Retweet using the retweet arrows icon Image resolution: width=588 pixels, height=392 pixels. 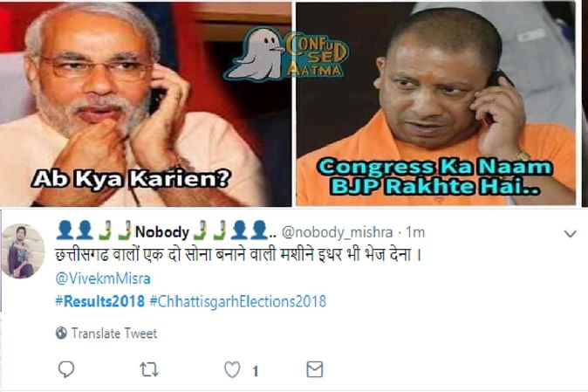point(149,370)
